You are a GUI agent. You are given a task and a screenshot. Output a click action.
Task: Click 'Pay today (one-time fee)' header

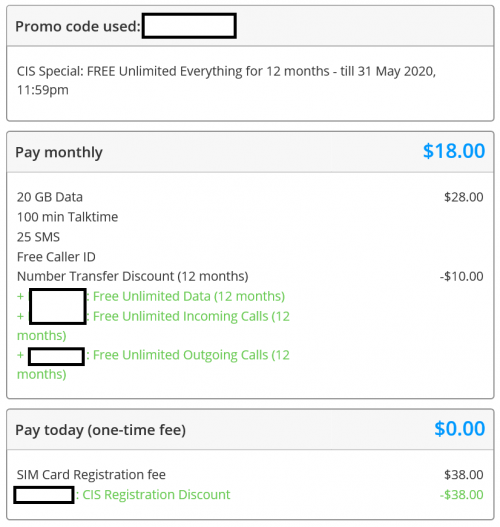click(x=100, y=430)
